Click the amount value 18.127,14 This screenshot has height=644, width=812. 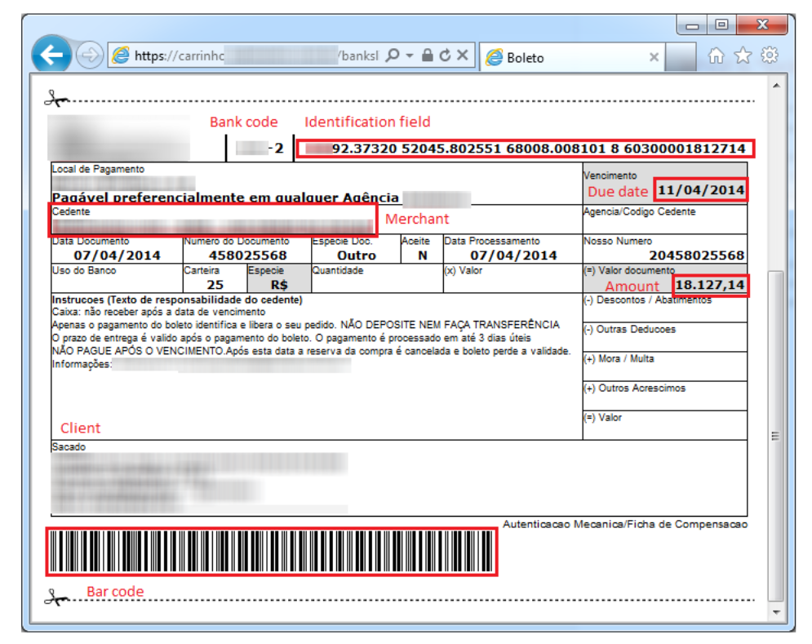(710, 285)
